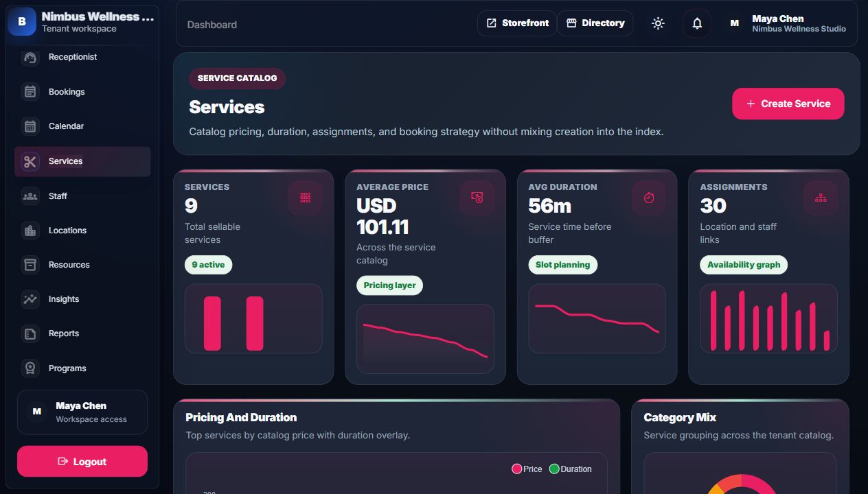
Task: Toggle the Price legend entry
Action: (x=527, y=469)
